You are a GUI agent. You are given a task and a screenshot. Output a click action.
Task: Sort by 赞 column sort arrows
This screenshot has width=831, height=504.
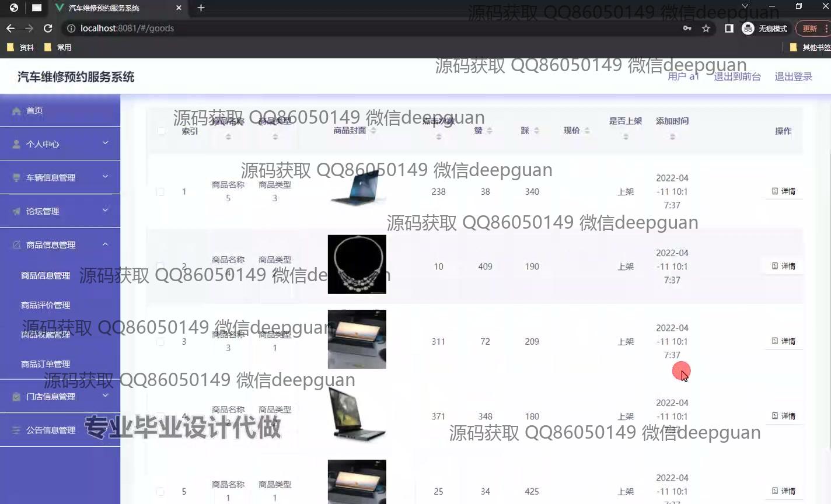[x=489, y=131]
